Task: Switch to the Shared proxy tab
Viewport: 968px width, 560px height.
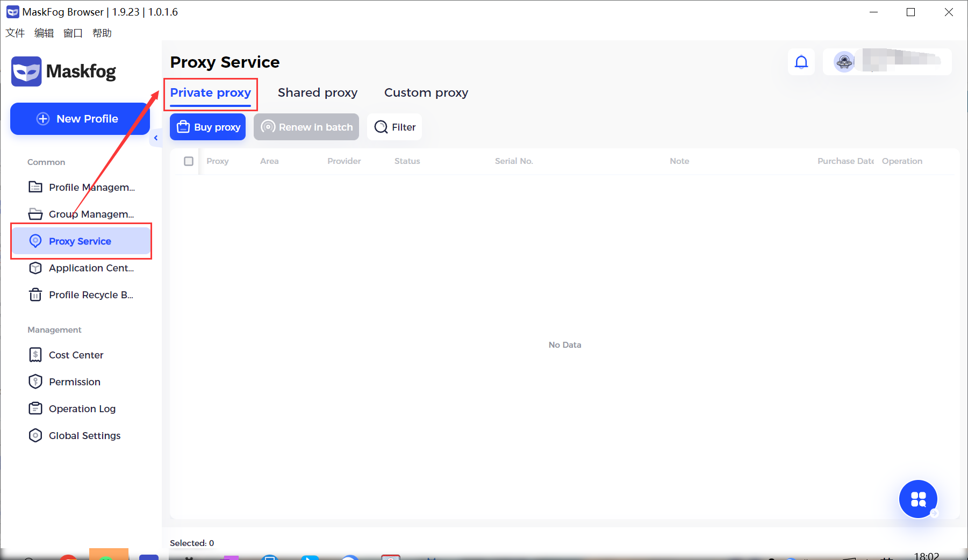Action: tap(318, 92)
